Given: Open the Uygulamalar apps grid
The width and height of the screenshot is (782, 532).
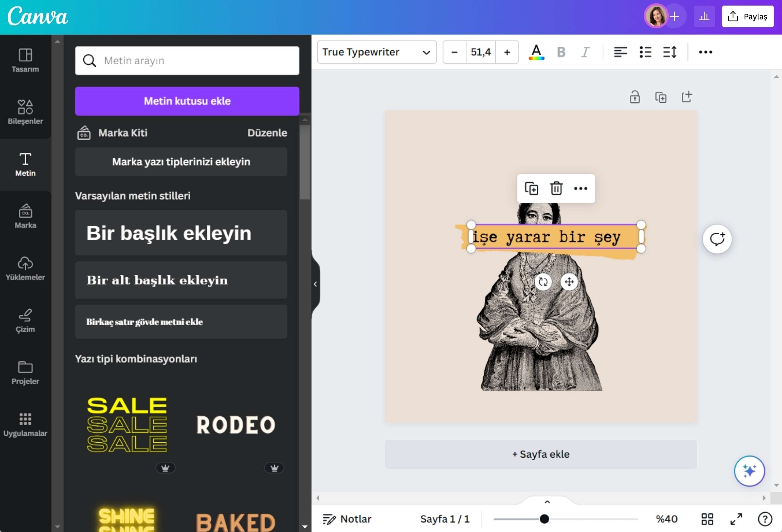Looking at the screenshot, I should (x=25, y=425).
